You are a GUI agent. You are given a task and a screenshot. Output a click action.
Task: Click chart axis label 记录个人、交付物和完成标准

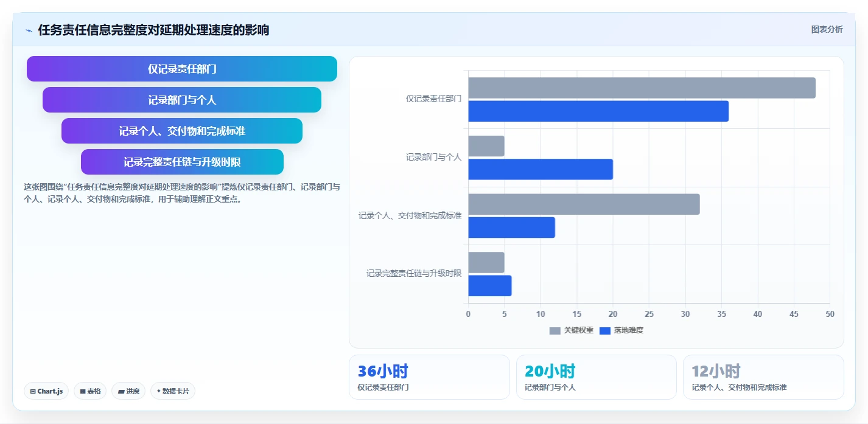tap(410, 215)
